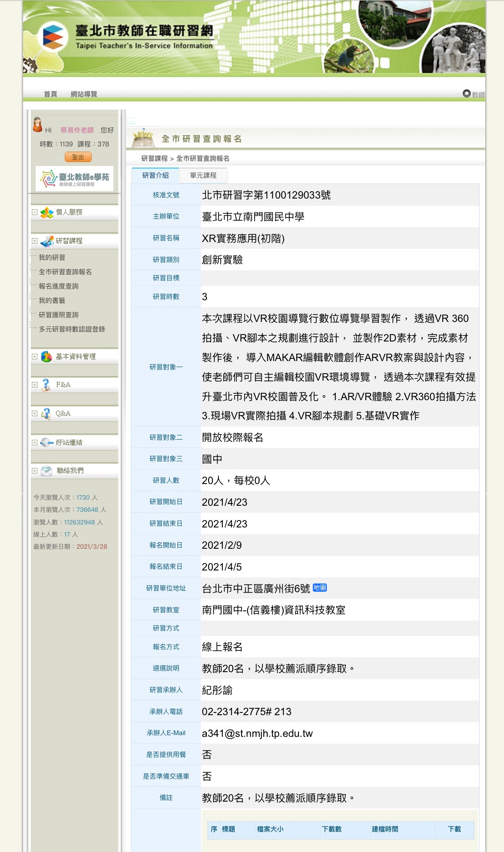This screenshot has width=504, height=852.
Task: Click the 聯絡我們 envelope icon
Action: (46, 471)
